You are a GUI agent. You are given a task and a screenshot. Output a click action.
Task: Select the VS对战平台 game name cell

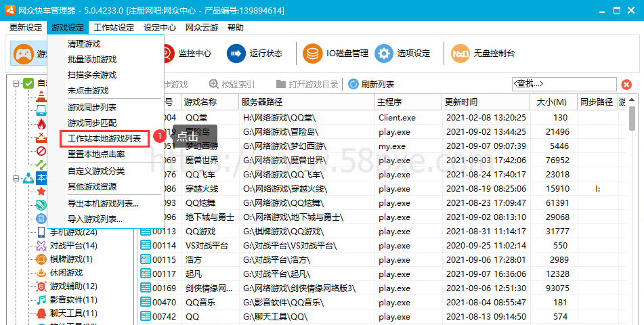(x=207, y=246)
